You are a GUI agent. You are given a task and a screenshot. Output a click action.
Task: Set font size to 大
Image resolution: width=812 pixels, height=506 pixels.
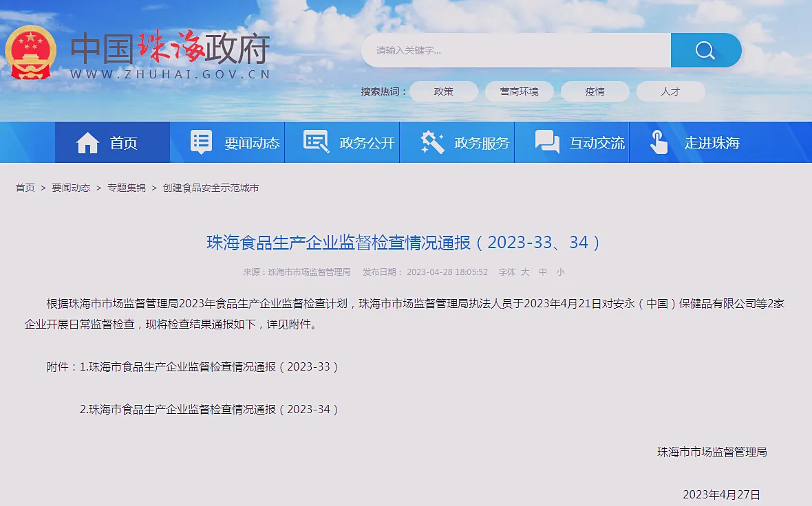click(x=525, y=272)
